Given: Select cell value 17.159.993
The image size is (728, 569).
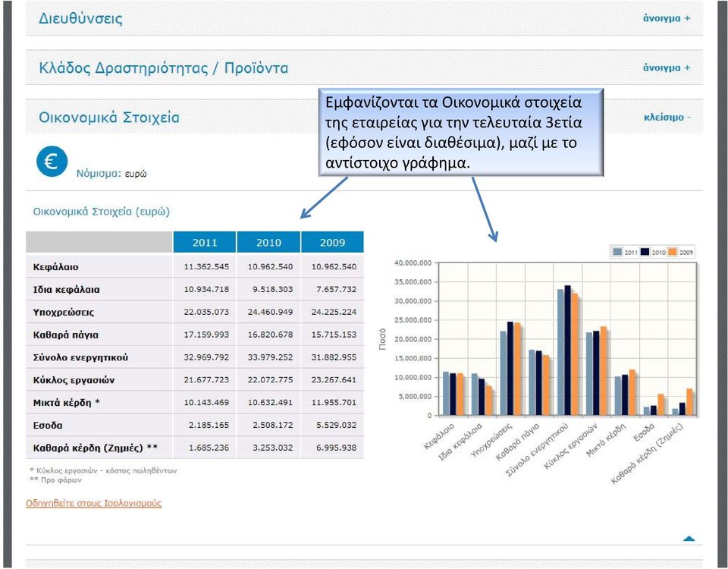Looking at the screenshot, I should (206, 335).
